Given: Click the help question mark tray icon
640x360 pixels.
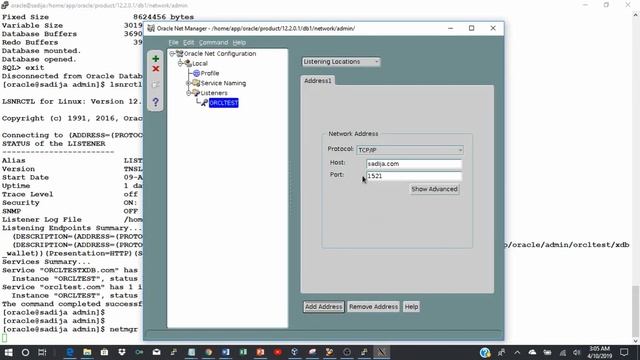Looking at the screenshot, I should coord(485,352).
